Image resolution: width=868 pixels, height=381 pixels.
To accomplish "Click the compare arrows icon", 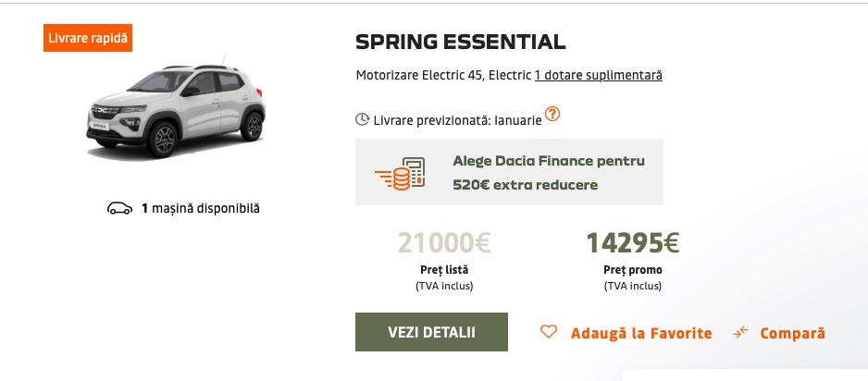I will coord(740,332).
